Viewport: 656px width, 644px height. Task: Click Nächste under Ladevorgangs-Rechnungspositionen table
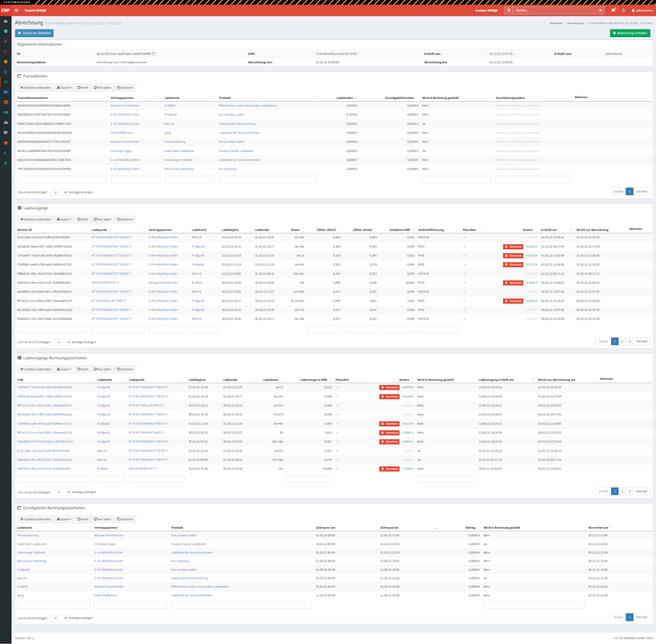pos(642,491)
